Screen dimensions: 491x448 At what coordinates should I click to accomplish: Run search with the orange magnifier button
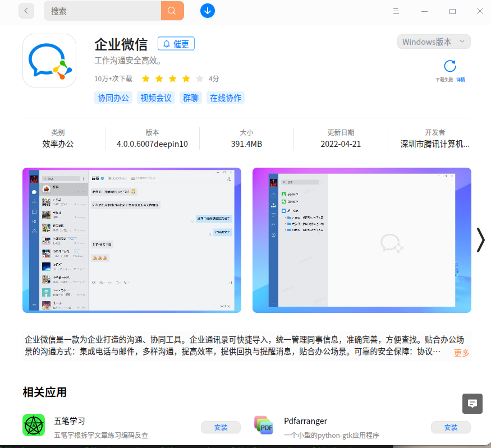tap(172, 11)
